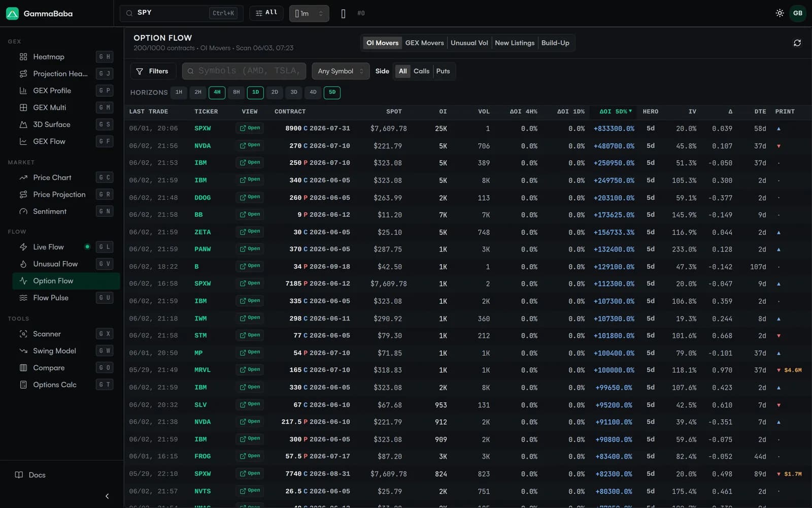Open the 1m timeframe dropdown
This screenshot has height=508, width=812.
point(309,13)
